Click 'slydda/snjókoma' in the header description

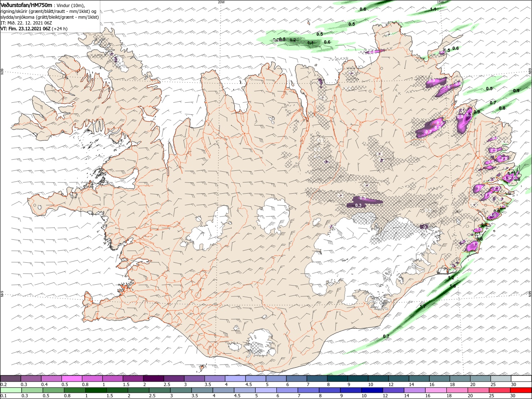point(17,17)
